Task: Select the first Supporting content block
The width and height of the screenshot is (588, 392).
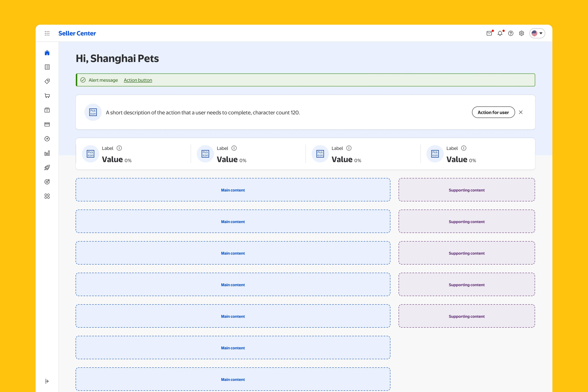Action: (x=466, y=190)
